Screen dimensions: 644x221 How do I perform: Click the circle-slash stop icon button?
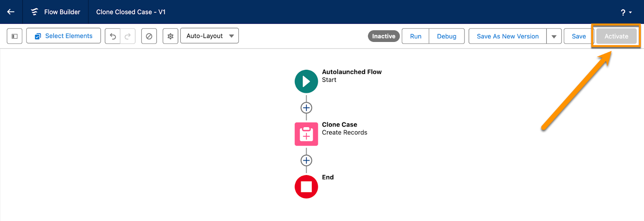[x=149, y=36]
